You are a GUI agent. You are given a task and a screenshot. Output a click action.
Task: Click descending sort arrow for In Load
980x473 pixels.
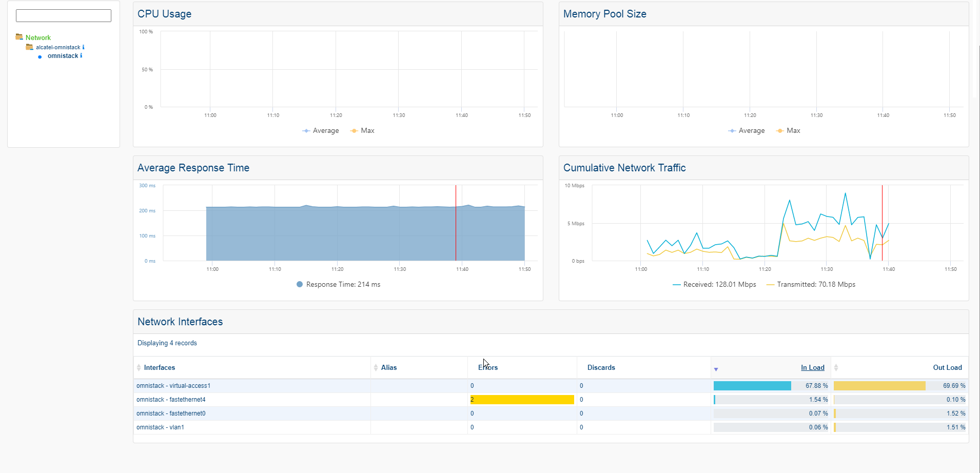pyautogui.click(x=716, y=369)
